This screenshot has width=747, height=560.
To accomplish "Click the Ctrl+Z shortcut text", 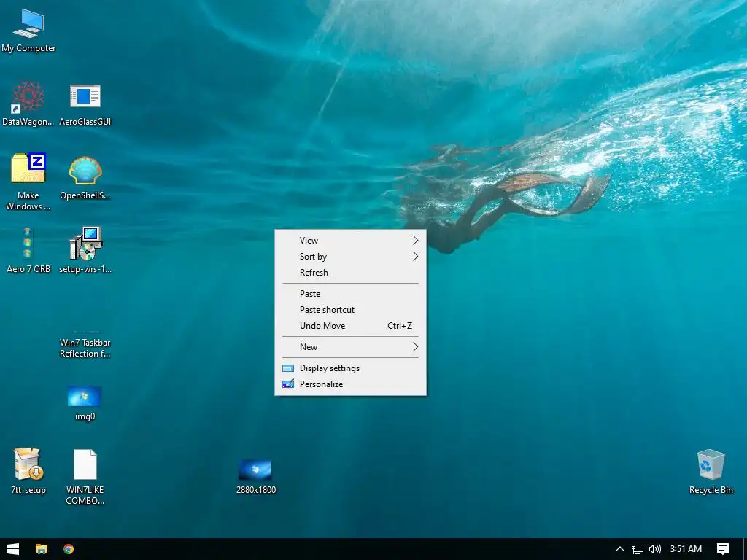I will click(399, 326).
